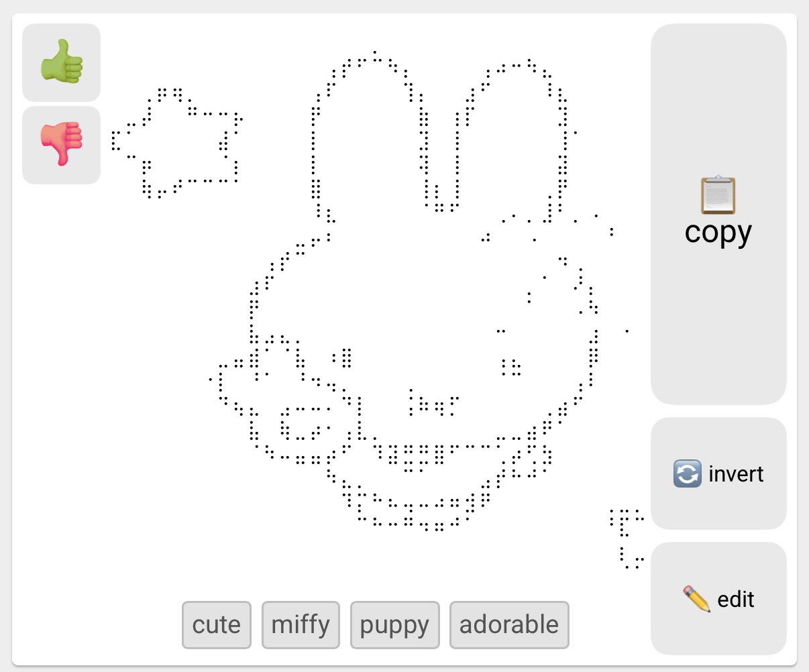Select the "cute" tag

pyautogui.click(x=217, y=624)
